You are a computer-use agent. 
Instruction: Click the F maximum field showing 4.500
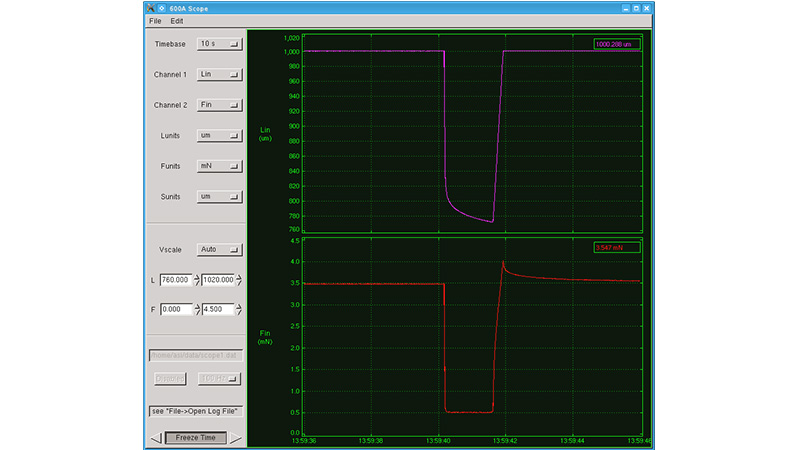pos(218,309)
